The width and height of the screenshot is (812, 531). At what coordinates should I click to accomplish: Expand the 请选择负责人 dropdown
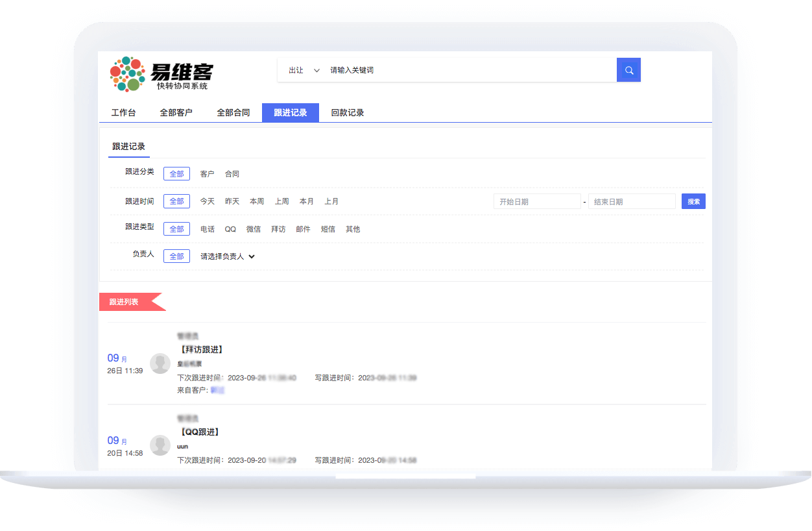(228, 256)
